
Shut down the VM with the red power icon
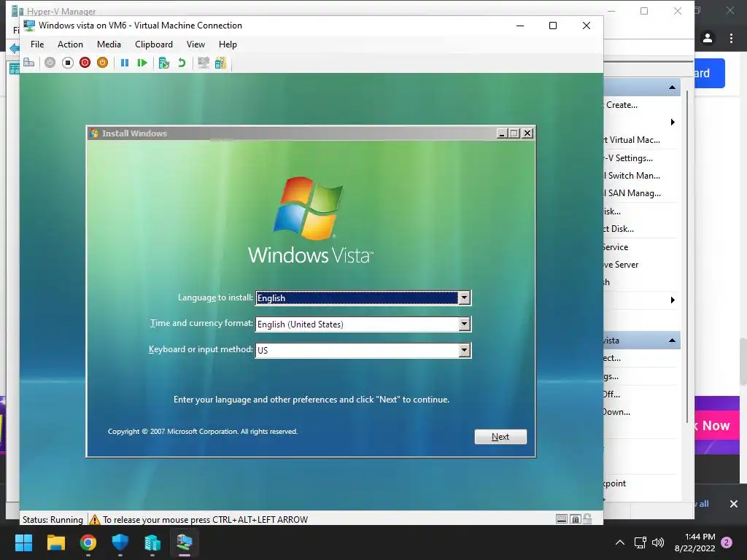click(x=85, y=63)
